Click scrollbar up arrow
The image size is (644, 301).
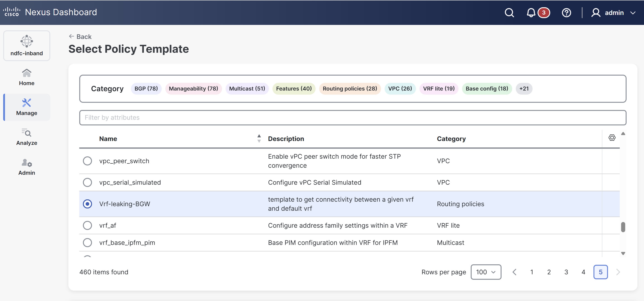(x=623, y=134)
